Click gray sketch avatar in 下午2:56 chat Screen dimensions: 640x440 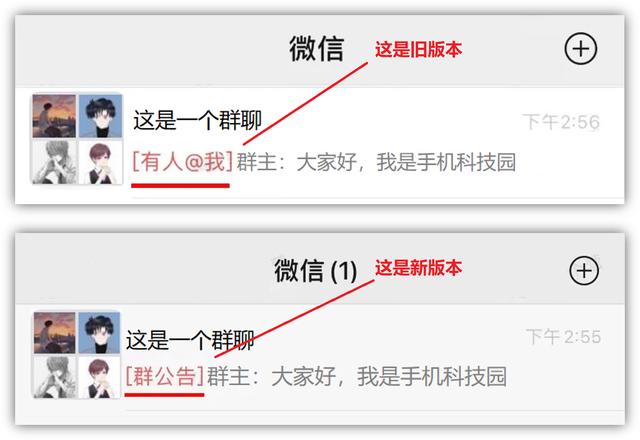click(54, 162)
